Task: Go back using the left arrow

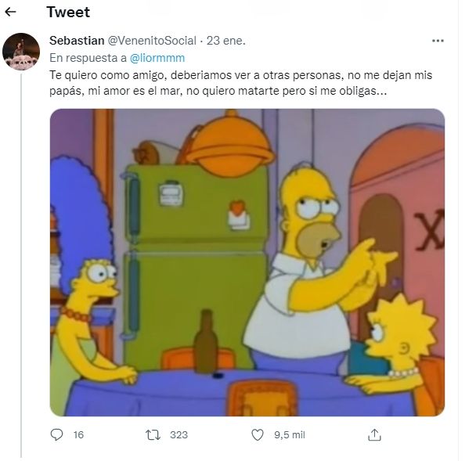Action: 10,13
